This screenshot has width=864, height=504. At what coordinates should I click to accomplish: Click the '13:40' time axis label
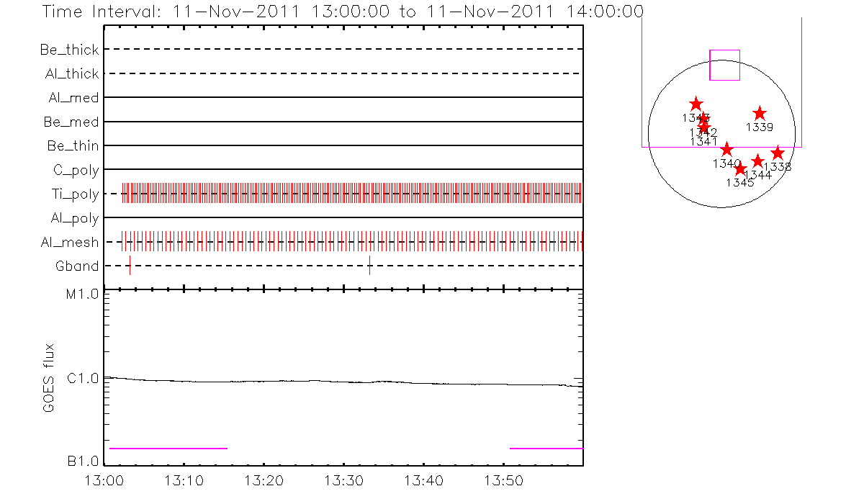pyautogui.click(x=424, y=480)
